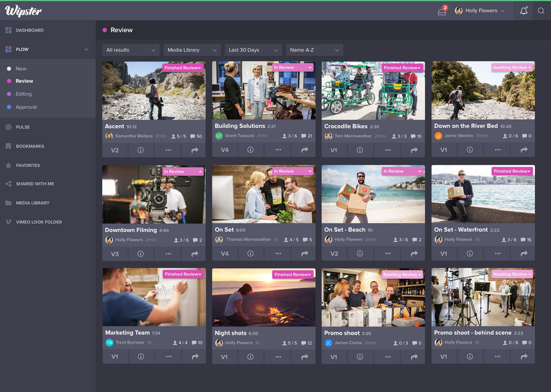The width and height of the screenshot is (551, 392).
Task: Open more options for Crocodile Bikes
Action: (387, 150)
